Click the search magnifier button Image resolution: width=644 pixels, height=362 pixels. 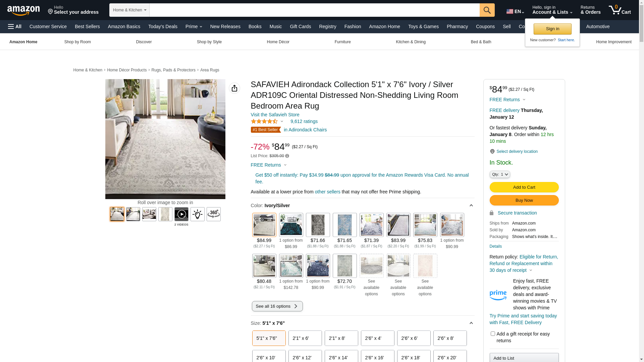coord(487,10)
